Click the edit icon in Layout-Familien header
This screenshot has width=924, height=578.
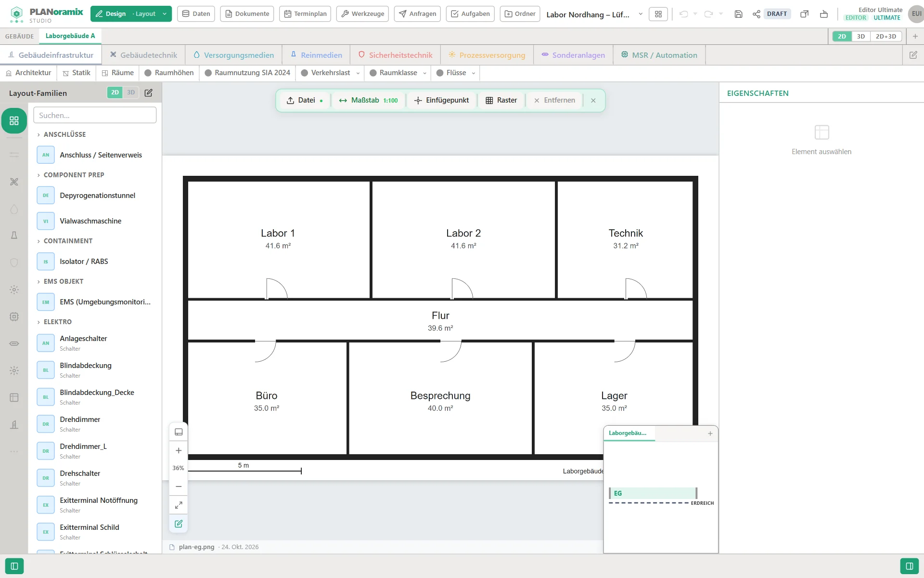pos(149,92)
